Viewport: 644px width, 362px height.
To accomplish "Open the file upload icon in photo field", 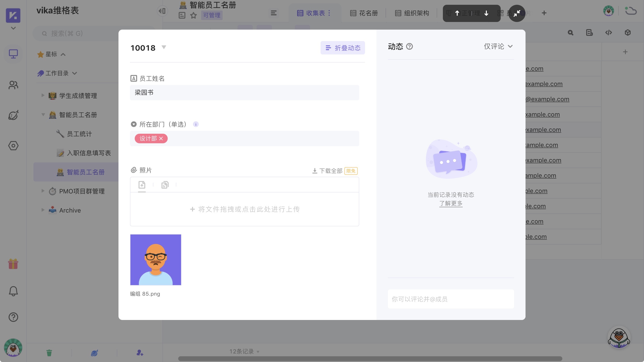I will (x=142, y=185).
